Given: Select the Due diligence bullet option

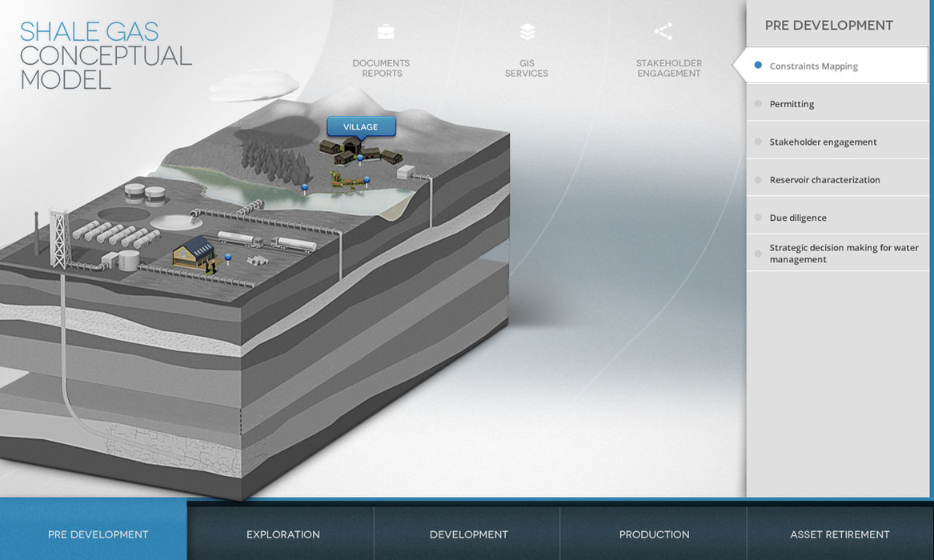Looking at the screenshot, I should click(758, 217).
